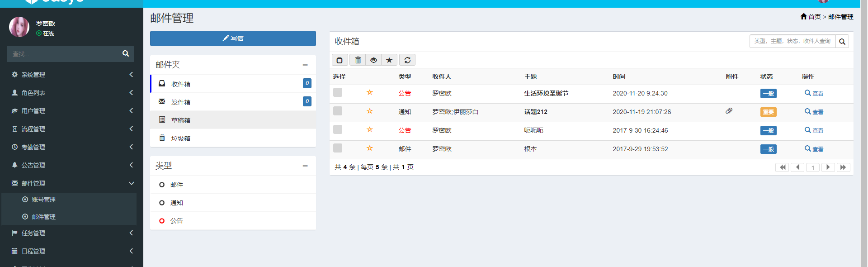The height and width of the screenshot is (267, 868).
Task: Click 查看 for 生活环境圣诞节
Action: pos(814,93)
